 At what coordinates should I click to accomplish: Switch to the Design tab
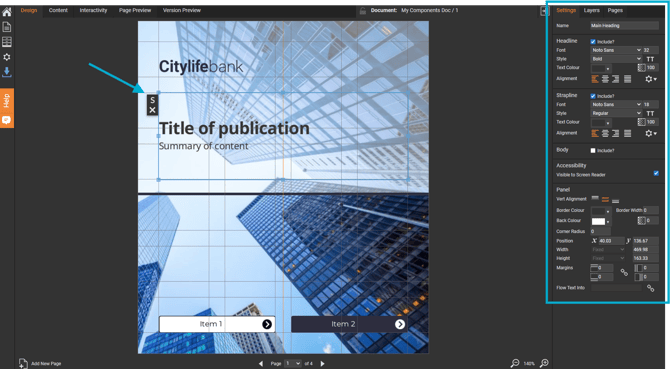29,10
